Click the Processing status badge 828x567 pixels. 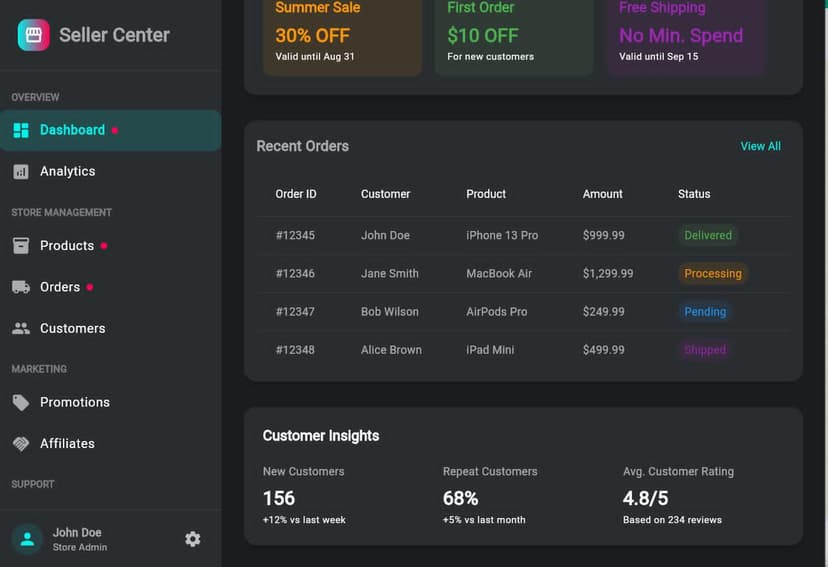coord(713,274)
